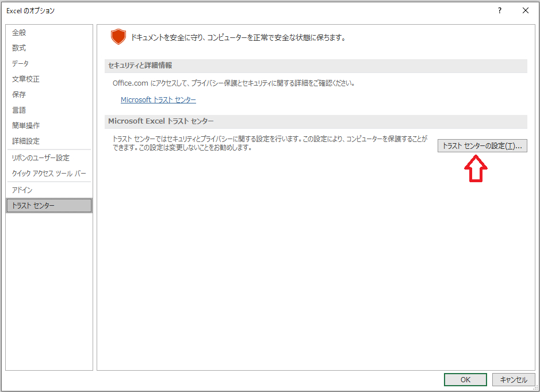Click the dialog resize grip corner
540x392 pixels.
tap(535, 388)
